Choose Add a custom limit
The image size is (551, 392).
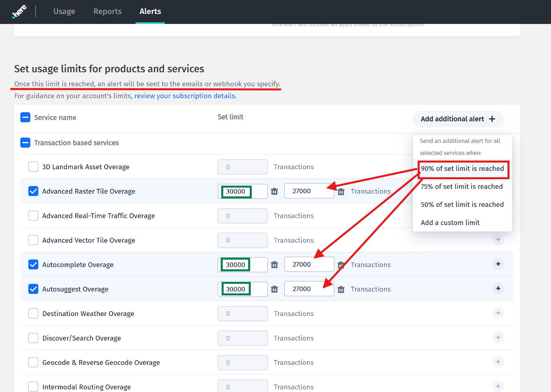[462, 222]
